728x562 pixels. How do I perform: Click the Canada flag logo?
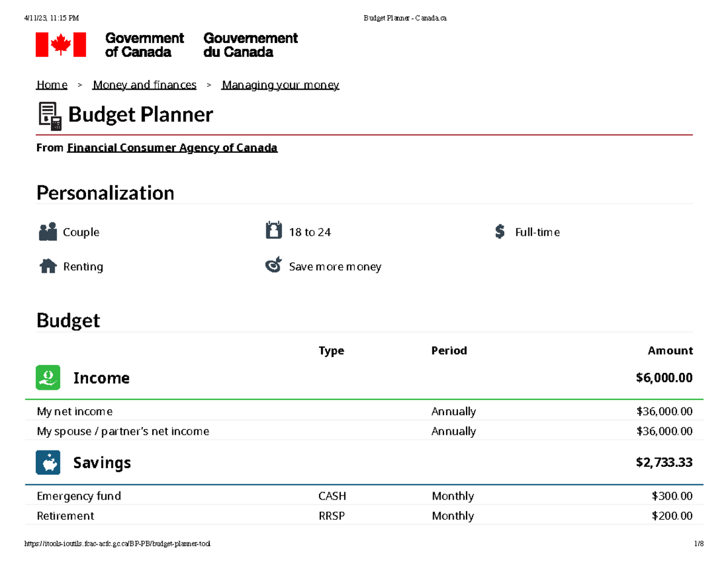pyautogui.click(x=60, y=44)
